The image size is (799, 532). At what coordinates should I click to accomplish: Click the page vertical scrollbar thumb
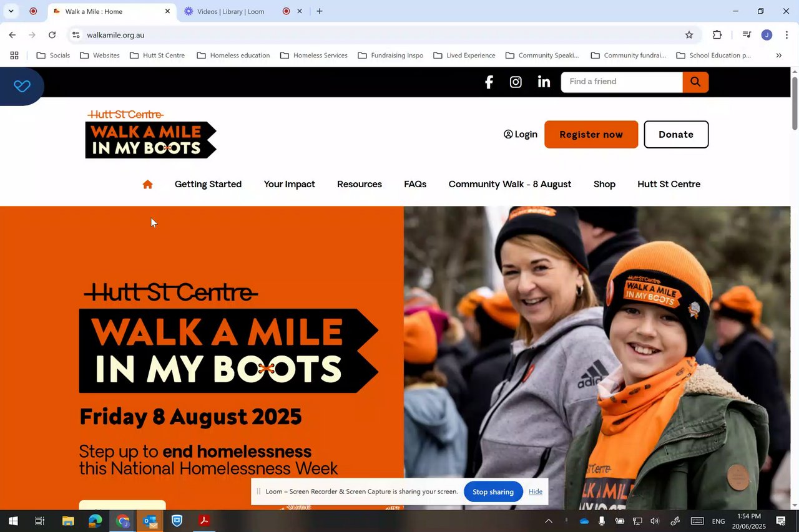pos(795,104)
